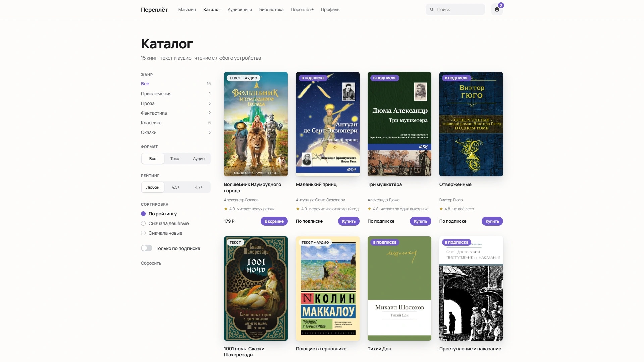The height and width of the screenshot is (362, 644).
Task: Open Отверженные title link
Action: pos(455,185)
